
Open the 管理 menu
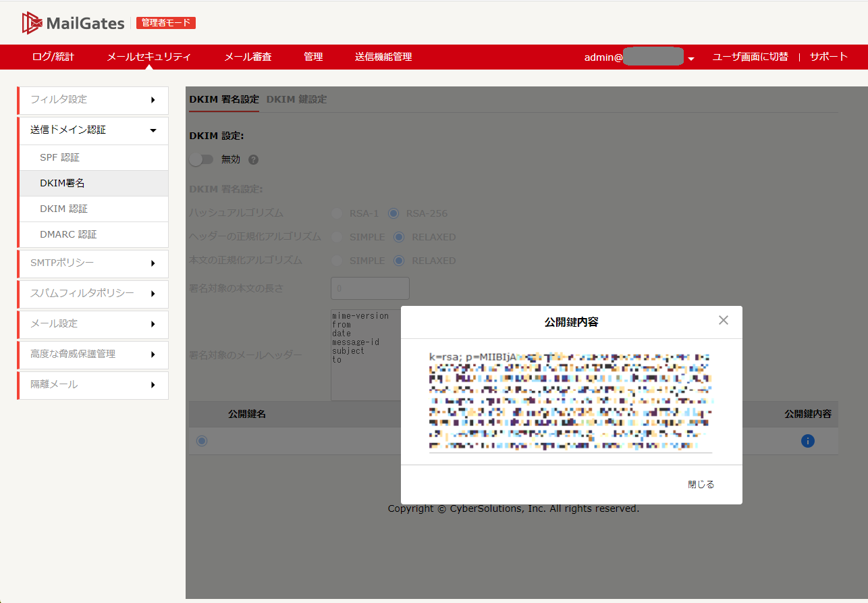[313, 57]
